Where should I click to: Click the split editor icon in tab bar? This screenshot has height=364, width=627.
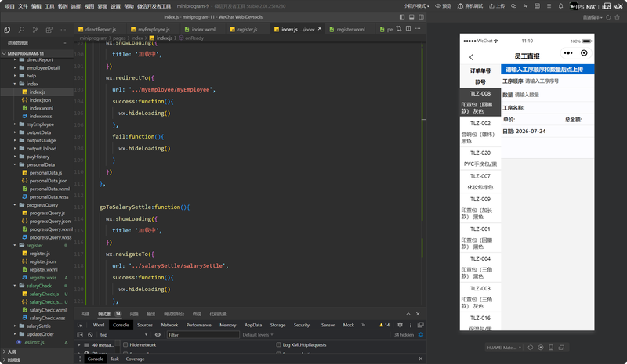(x=408, y=29)
